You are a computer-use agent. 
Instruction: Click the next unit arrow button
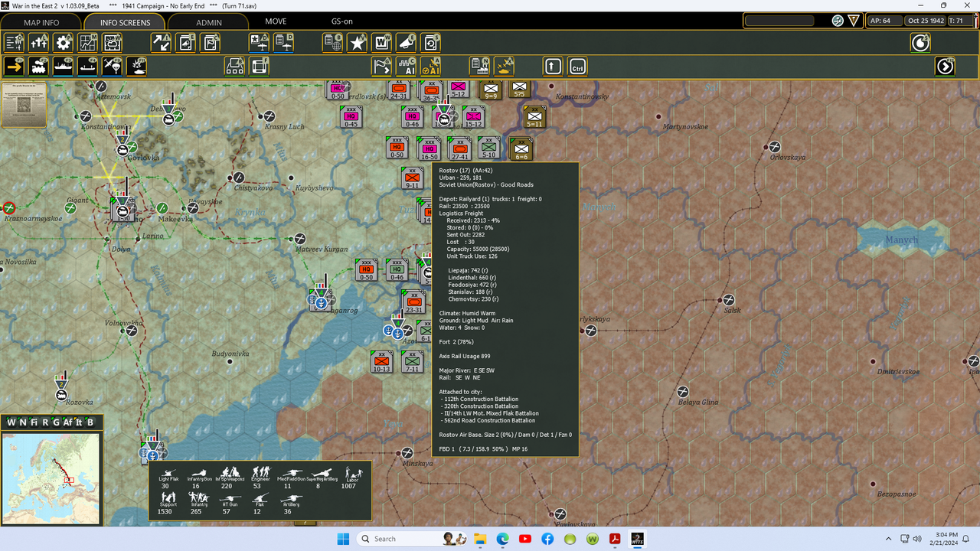pos(946,67)
